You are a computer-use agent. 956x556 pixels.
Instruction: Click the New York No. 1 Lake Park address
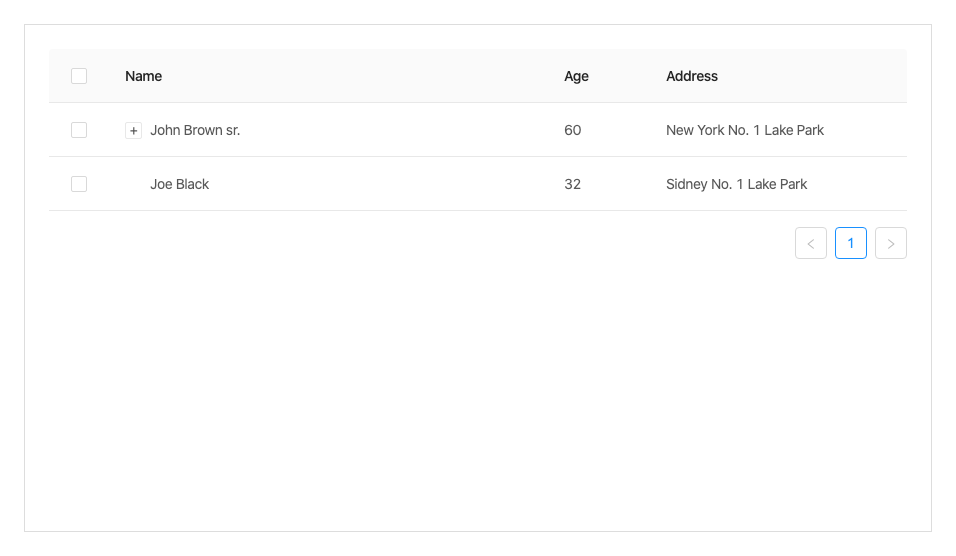click(x=745, y=130)
